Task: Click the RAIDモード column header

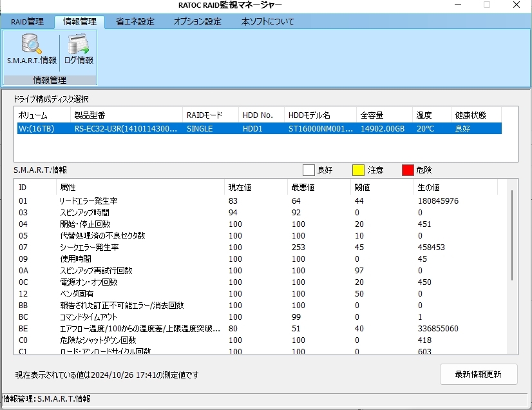Action: (211, 115)
